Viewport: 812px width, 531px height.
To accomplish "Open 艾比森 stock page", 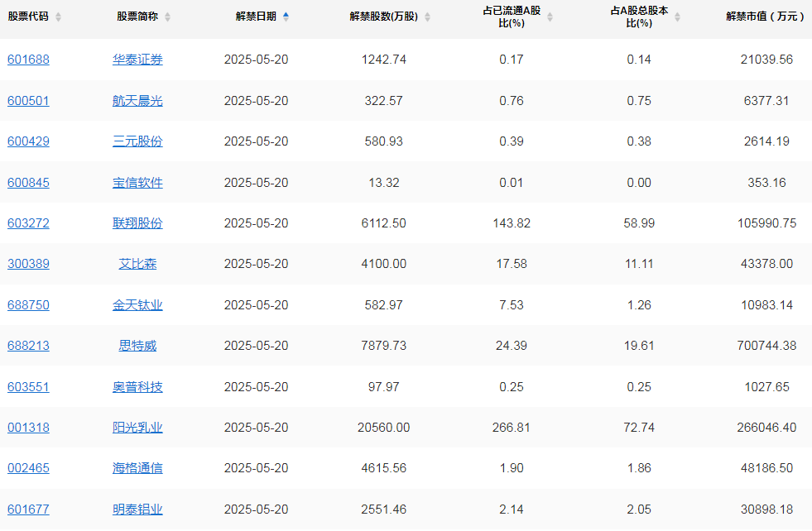I will coord(137,264).
